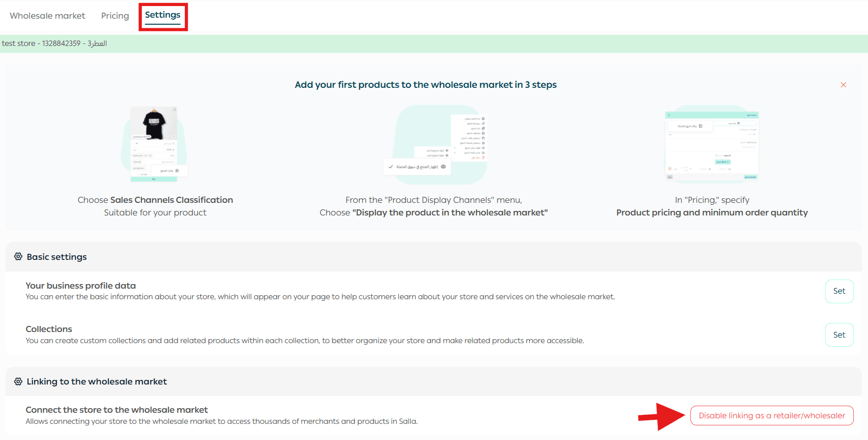This screenshot has width=868, height=440.
Task: Switch to the Wholesale market tab
Action: coord(47,16)
